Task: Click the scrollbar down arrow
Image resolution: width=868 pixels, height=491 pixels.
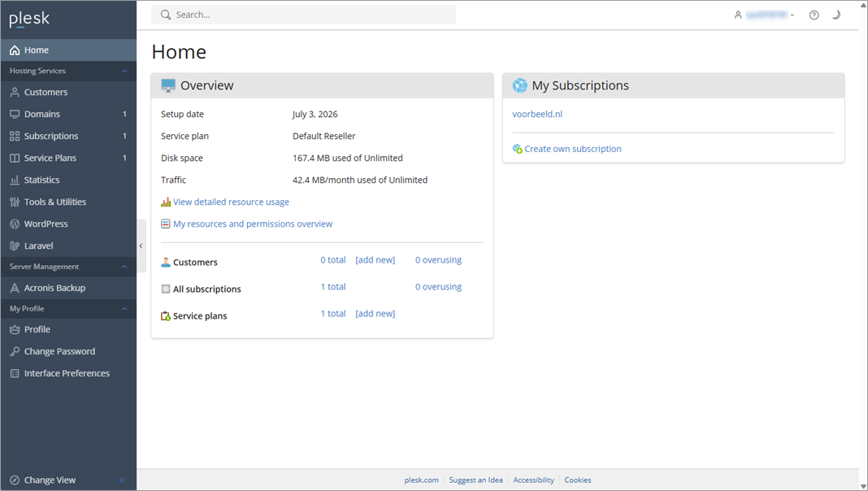Action: click(x=863, y=486)
